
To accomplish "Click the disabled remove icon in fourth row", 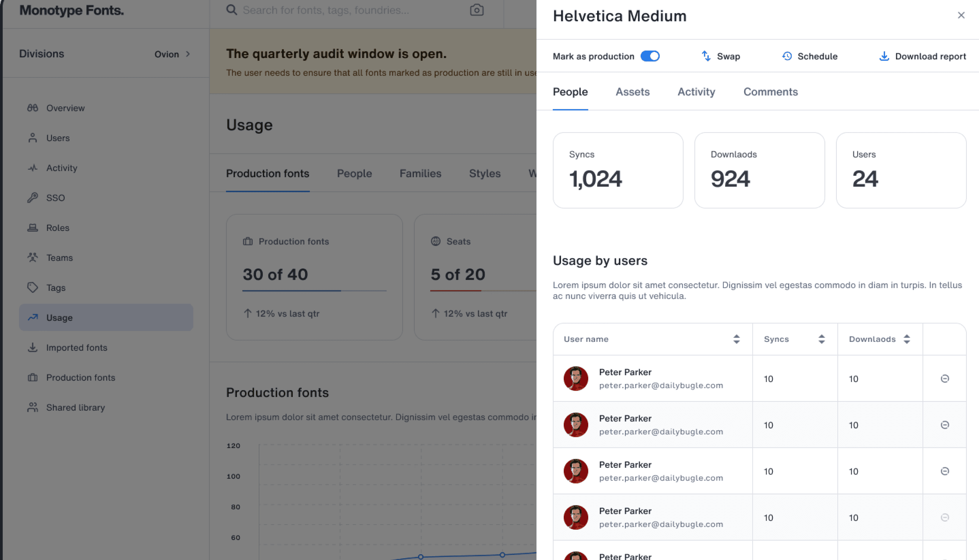I will click(945, 518).
